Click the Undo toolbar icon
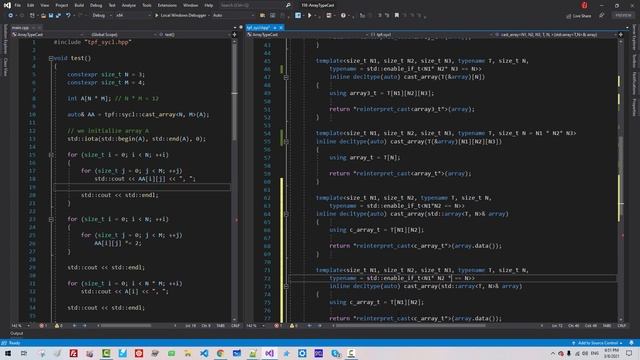 click(68, 16)
